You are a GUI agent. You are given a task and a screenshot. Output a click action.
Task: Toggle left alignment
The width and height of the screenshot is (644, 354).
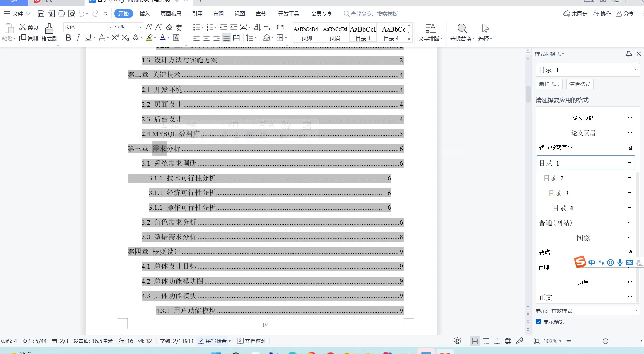[196, 38]
